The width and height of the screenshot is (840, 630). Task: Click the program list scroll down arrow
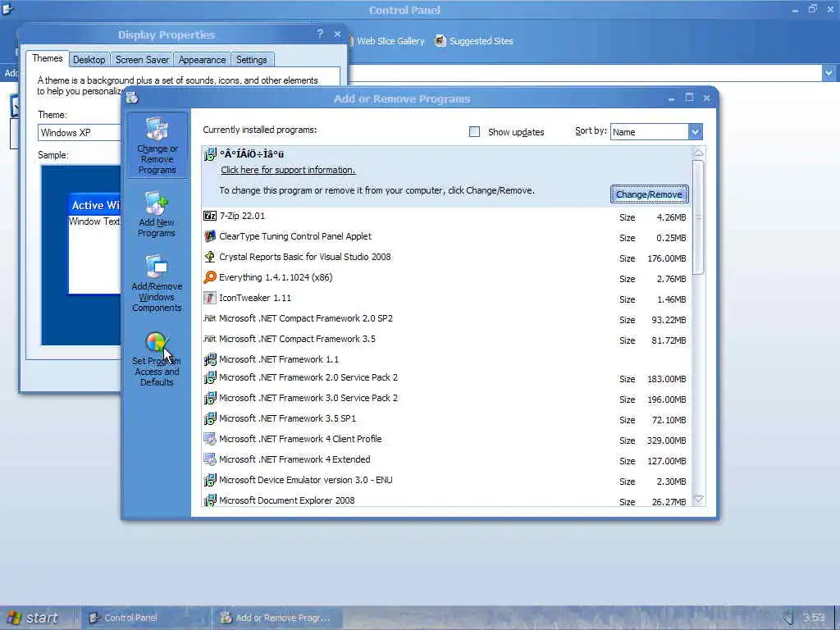tap(699, 499)
